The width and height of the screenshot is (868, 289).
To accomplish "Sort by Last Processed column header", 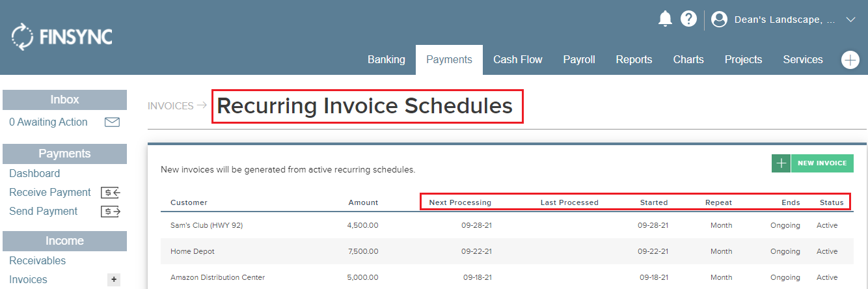I will coord(569,202).
